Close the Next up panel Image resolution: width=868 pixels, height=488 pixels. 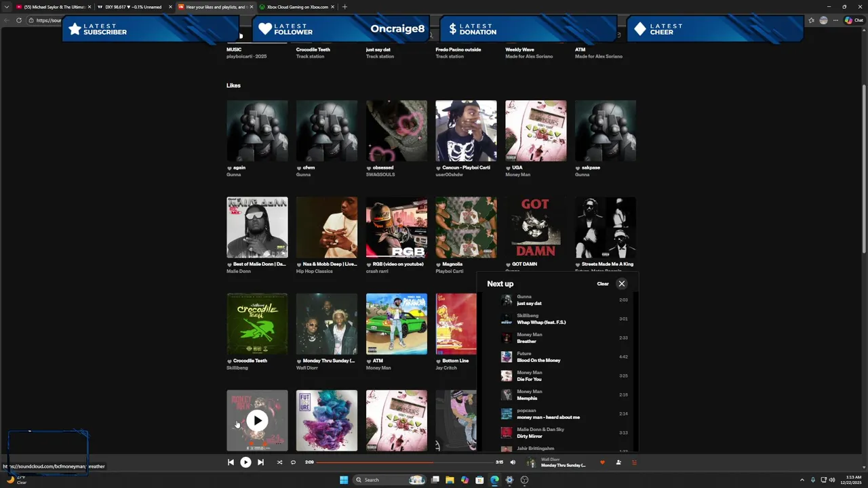622,283
